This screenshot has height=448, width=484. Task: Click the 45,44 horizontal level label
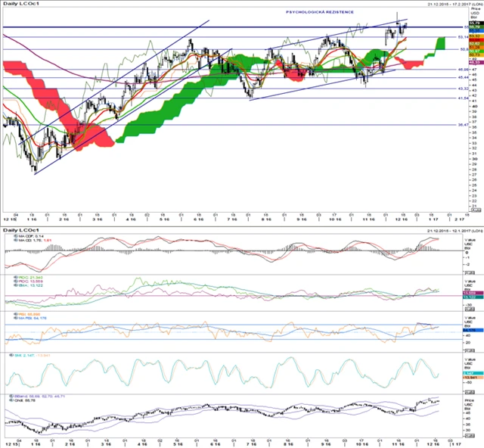click(x=464, y=77)
